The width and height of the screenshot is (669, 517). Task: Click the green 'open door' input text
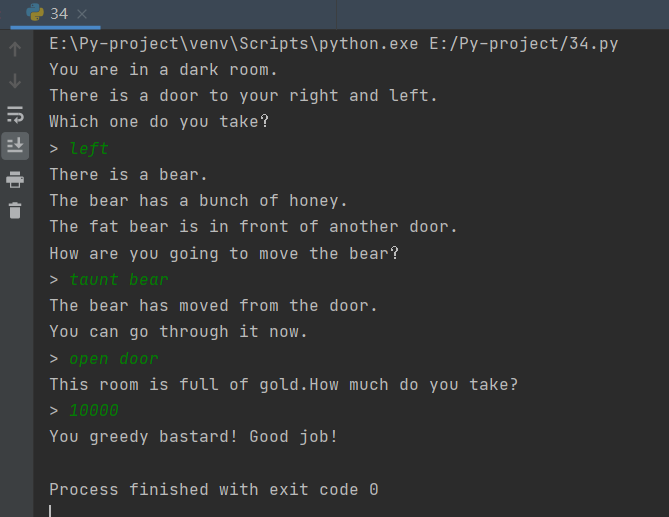pos(113,359)
